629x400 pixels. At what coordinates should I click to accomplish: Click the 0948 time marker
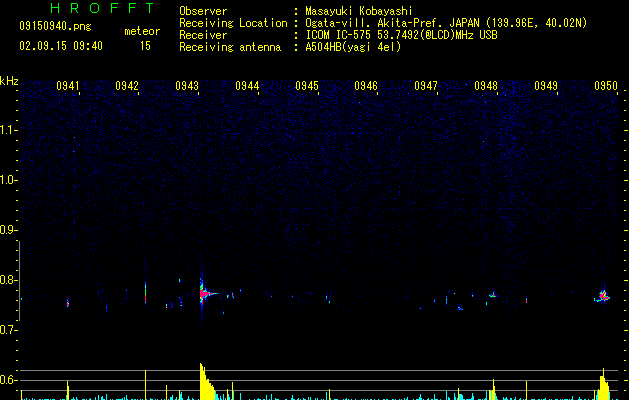click(486, 86)
